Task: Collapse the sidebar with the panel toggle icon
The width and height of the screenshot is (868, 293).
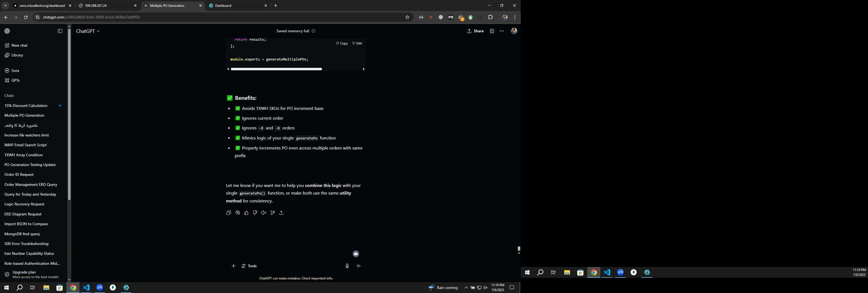Action: pos(60,31)
